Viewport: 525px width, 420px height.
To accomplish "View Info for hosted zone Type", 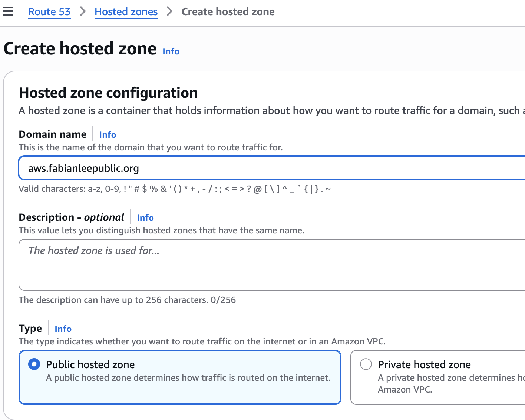I will 63,329.
